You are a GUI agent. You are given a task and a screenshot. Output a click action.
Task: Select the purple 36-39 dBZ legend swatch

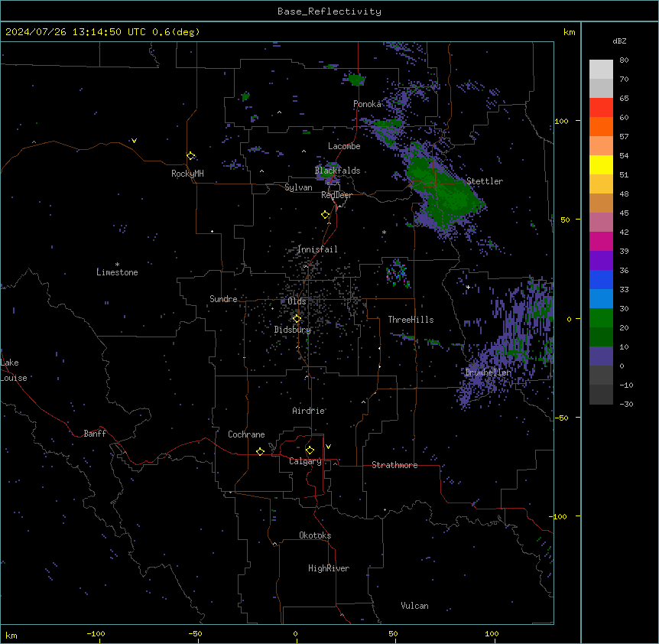coord(601,261)
